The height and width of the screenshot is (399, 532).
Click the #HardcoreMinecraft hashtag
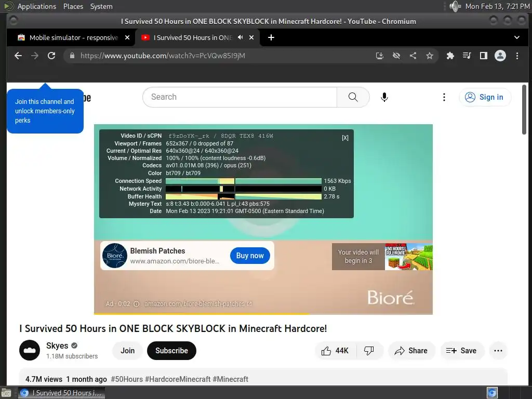point(178,379)
